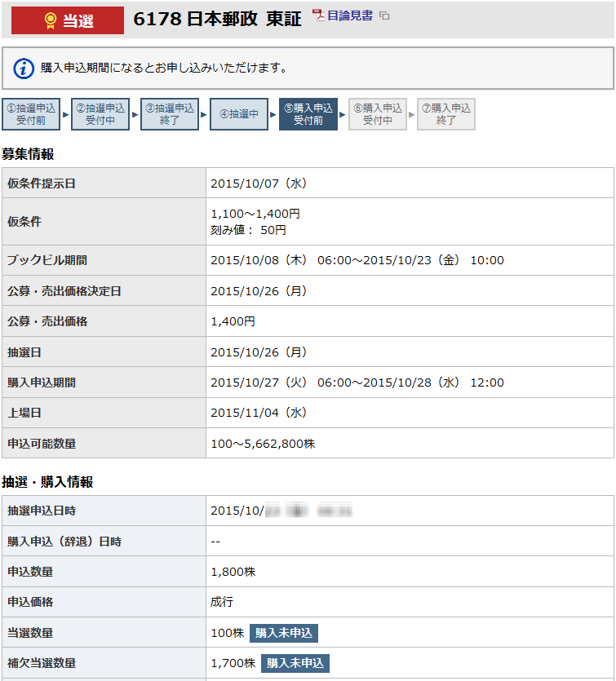
Task: Click the book-building period value ending 10/23 10:00
Action: click(x=357, y=260)
